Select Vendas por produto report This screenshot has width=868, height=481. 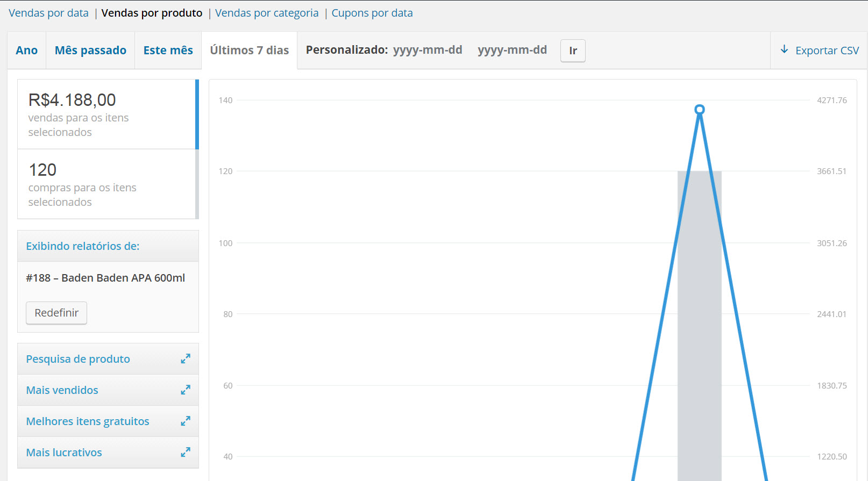pos(152,13)
